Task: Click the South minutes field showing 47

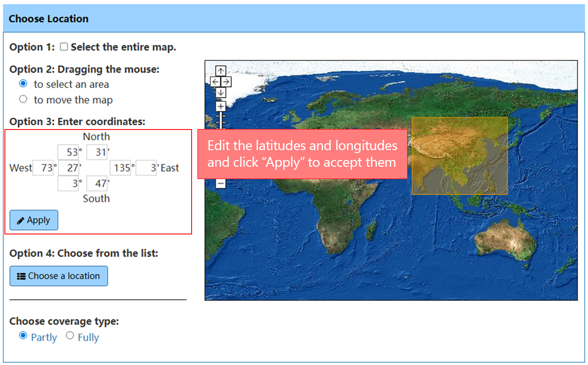Action: pos(97,183)
